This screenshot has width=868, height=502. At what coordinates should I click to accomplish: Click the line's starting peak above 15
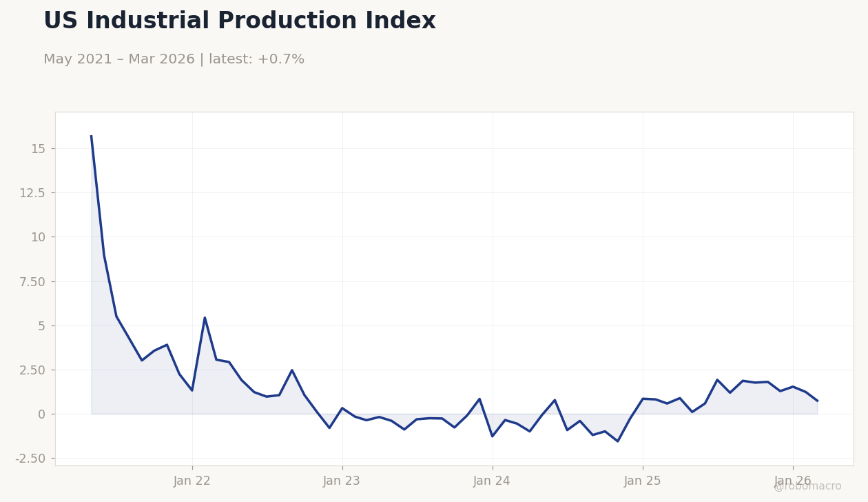tap(92, 137)
